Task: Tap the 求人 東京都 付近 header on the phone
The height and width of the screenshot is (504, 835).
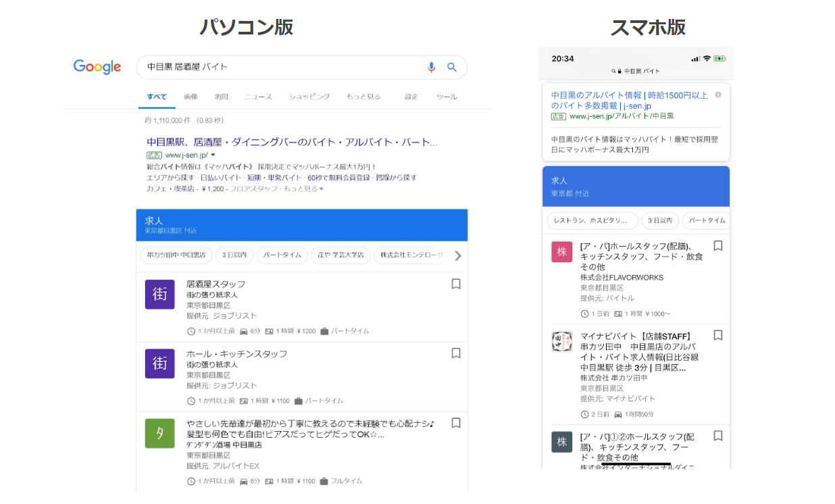Action: click(636, 186)
